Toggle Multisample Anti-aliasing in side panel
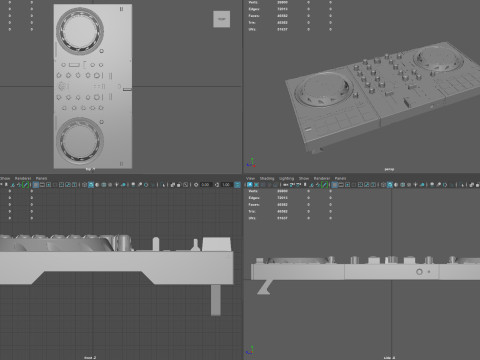This screenshot has height=360, width=480. coord(445,185)
